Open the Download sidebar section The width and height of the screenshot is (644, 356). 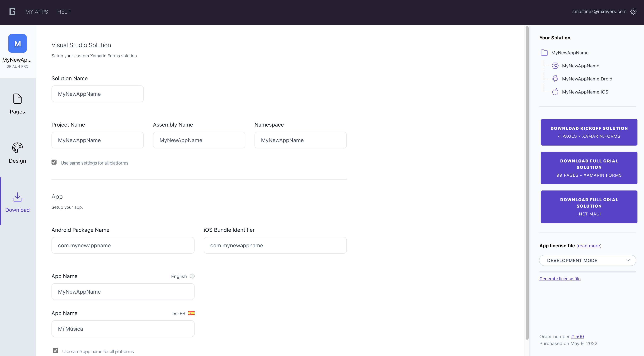tap(17, 202)
